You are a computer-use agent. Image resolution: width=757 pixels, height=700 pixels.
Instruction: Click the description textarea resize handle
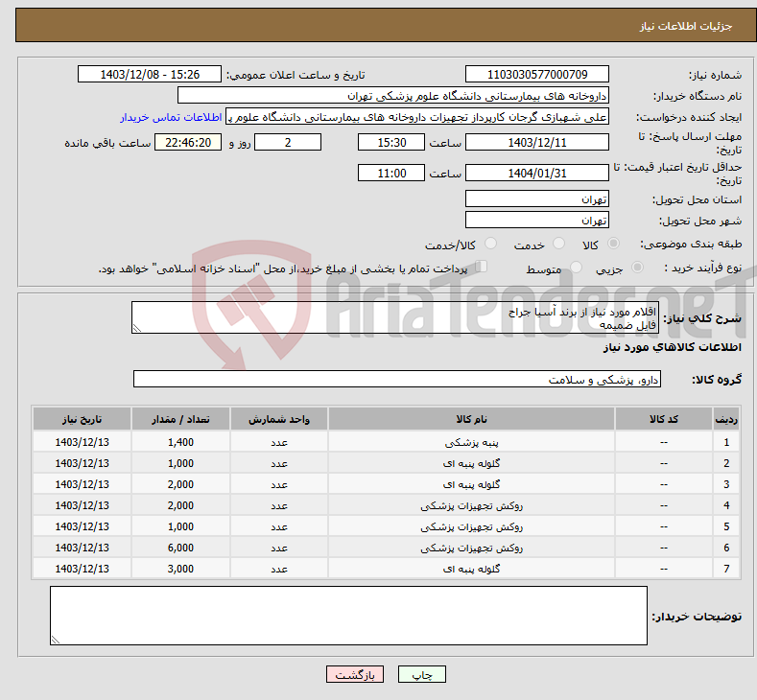(x=137, y=329)
